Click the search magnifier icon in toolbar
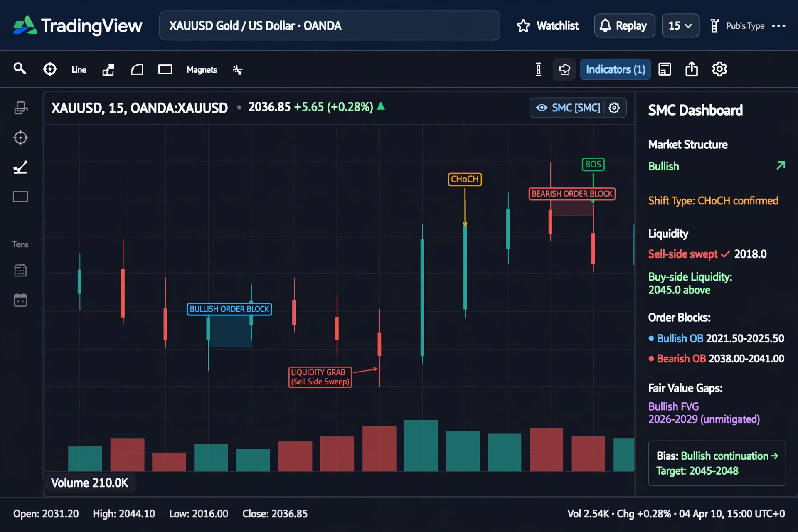798x532 pixels. click(x=20, y=69)
